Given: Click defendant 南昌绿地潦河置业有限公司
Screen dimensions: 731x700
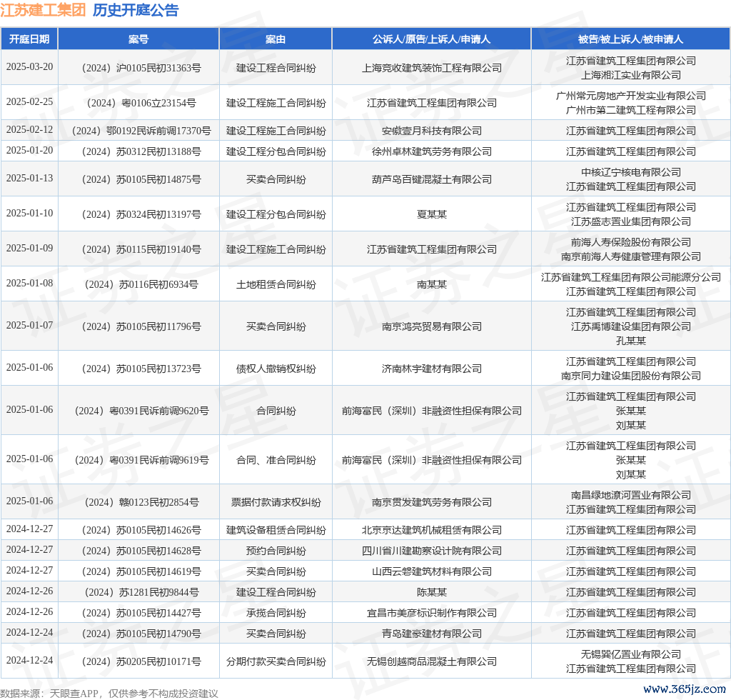Looking at the screenshot, I should [x=631, y=495].
